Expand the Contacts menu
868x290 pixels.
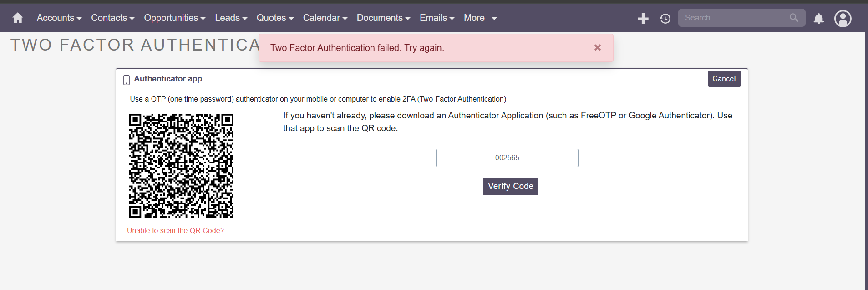tap(113, 18)
